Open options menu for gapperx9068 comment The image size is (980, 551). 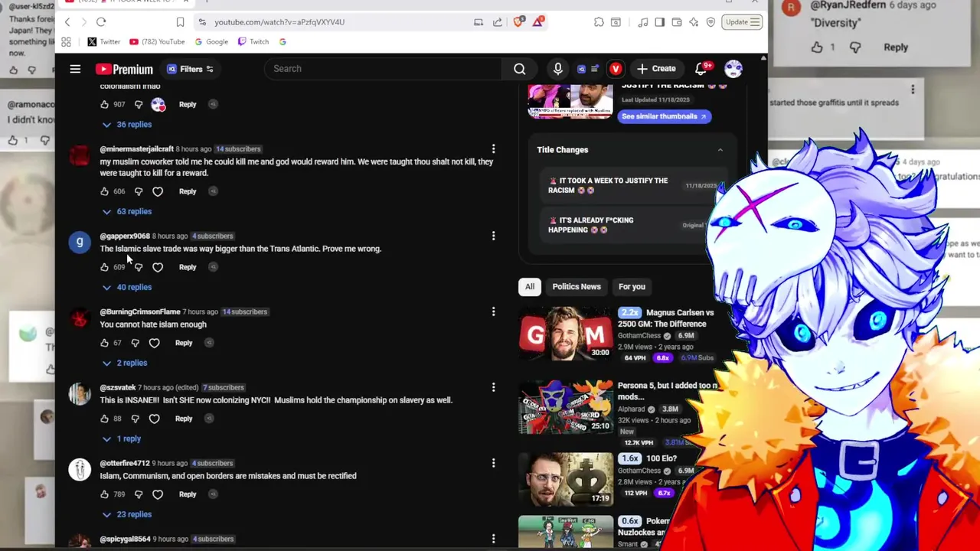(x=494, y=236)
